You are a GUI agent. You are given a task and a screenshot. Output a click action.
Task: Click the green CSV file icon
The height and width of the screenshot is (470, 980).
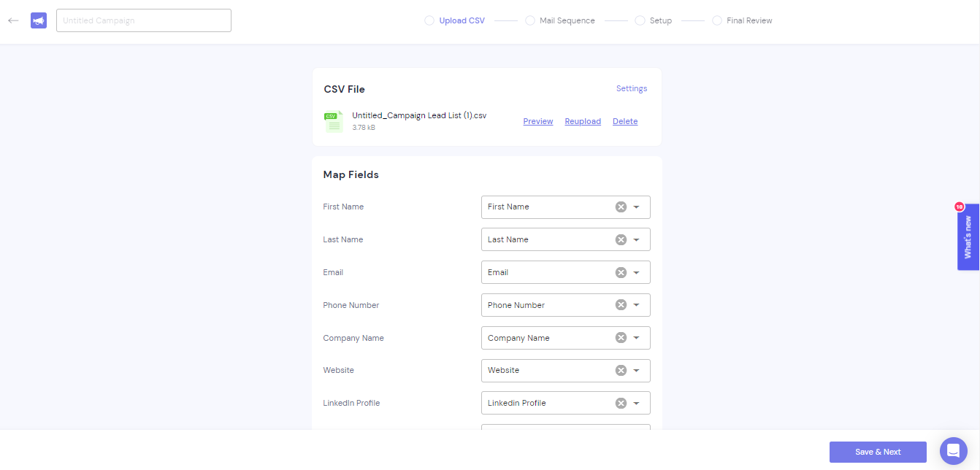(x=333, y=121)
